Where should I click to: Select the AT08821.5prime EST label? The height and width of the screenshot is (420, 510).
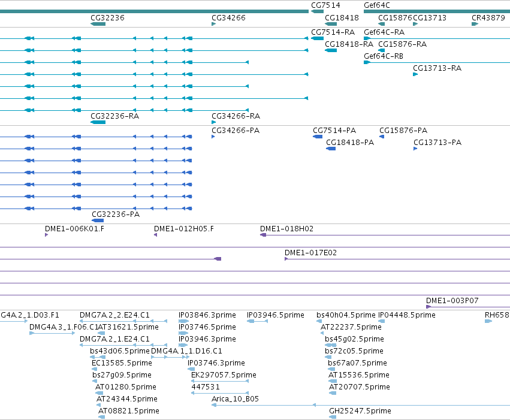tap(128, 411)
